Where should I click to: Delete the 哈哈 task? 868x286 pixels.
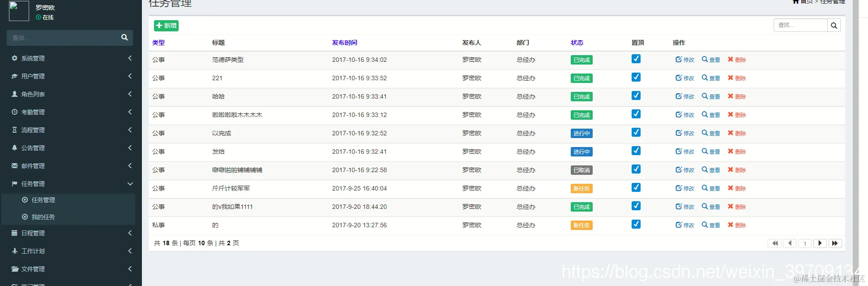[x=737, y=96]
